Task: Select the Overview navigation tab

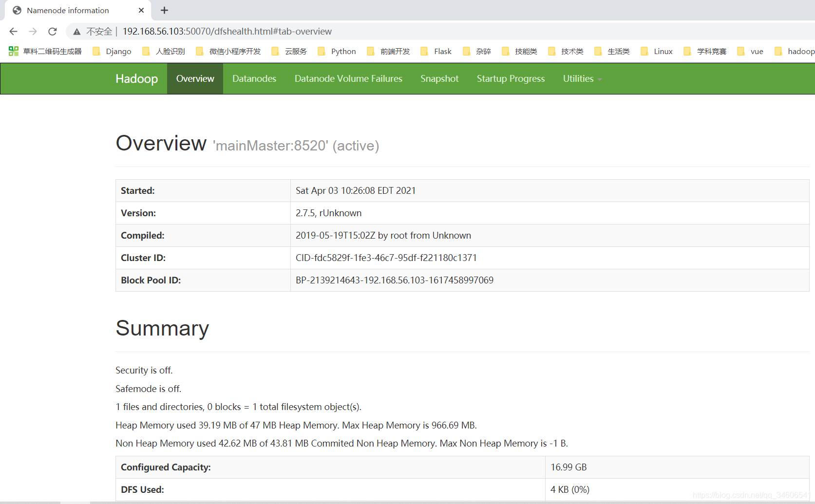Action: [195, 78]
